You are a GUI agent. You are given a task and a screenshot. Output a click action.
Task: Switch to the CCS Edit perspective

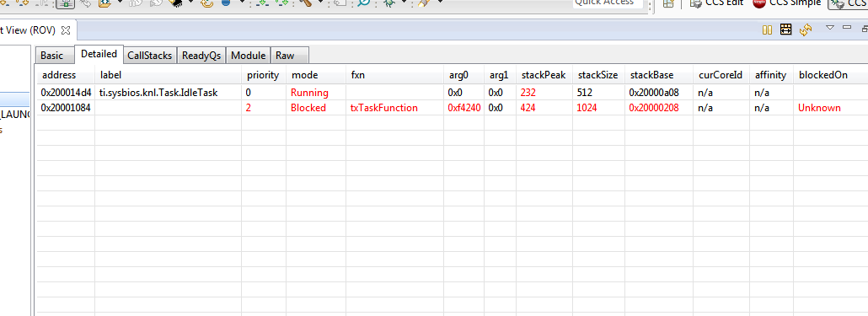[717, 3]
